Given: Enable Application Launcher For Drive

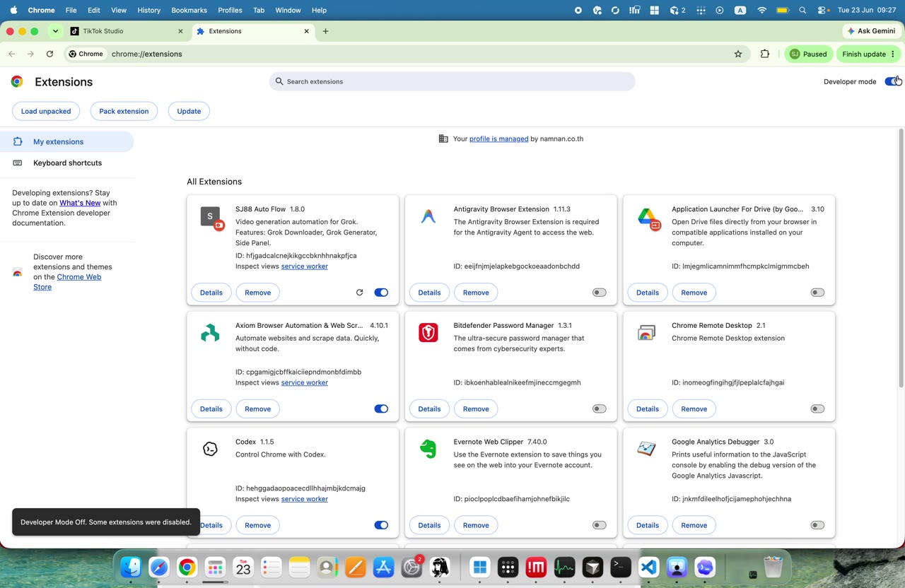Looking at the screenshot, I should click(817, 293).
